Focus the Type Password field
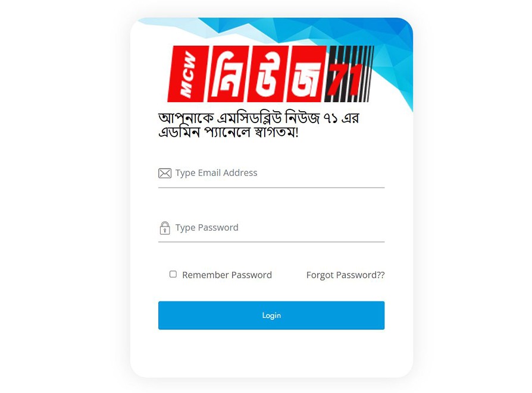Image resolution: width=532 pixels, height=393 pixels. coord(271,228)
